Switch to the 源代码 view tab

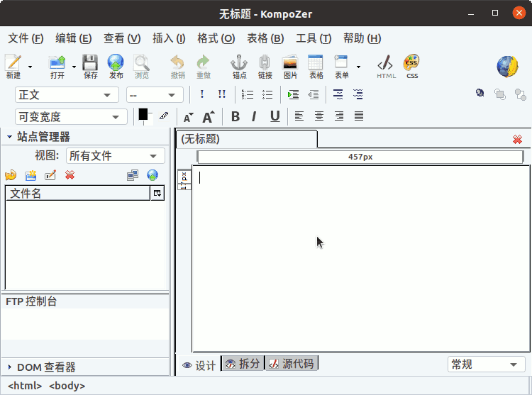[x=292, y=364]
